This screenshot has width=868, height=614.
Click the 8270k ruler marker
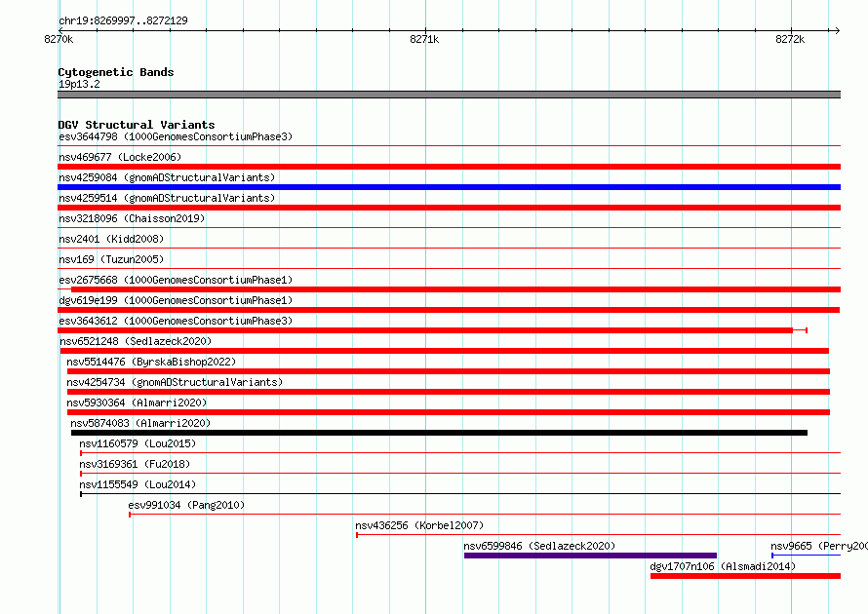[59, 39]
